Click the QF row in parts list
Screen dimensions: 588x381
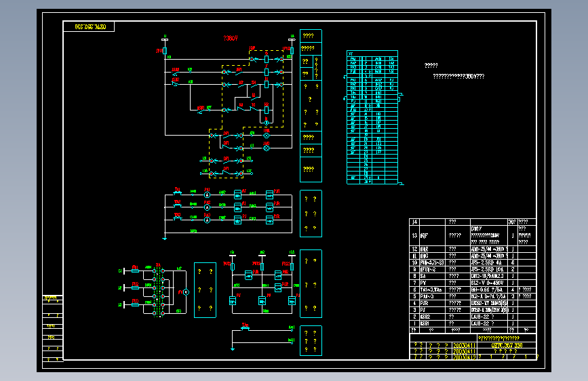point(473,235)
